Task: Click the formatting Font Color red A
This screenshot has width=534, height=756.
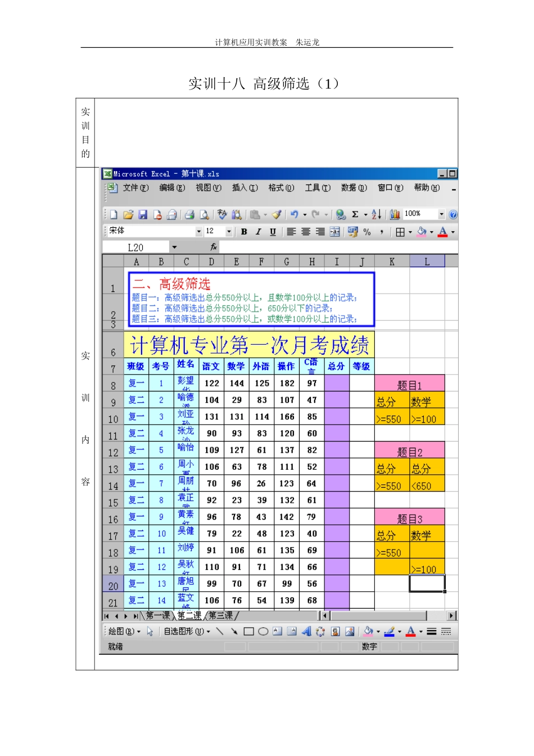Action: coord(443,232)
